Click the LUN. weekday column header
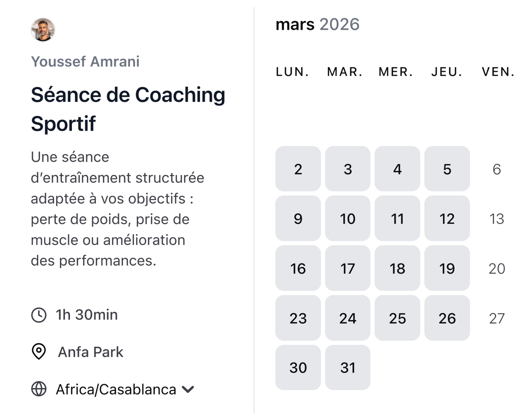The image size is (517, 420). (x=293, y=72)
